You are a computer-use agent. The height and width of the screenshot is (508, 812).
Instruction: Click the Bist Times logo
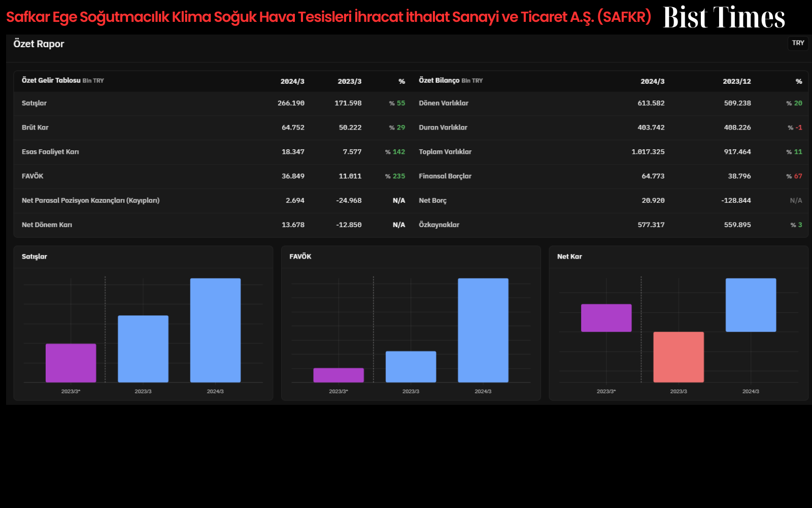724,17
